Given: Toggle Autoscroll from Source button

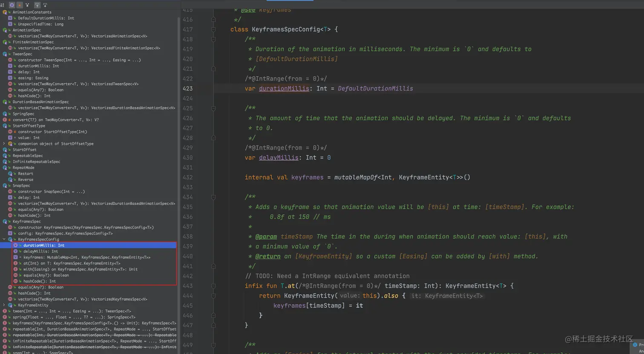Looking at the screenshot, I should [x=45, y=5].
